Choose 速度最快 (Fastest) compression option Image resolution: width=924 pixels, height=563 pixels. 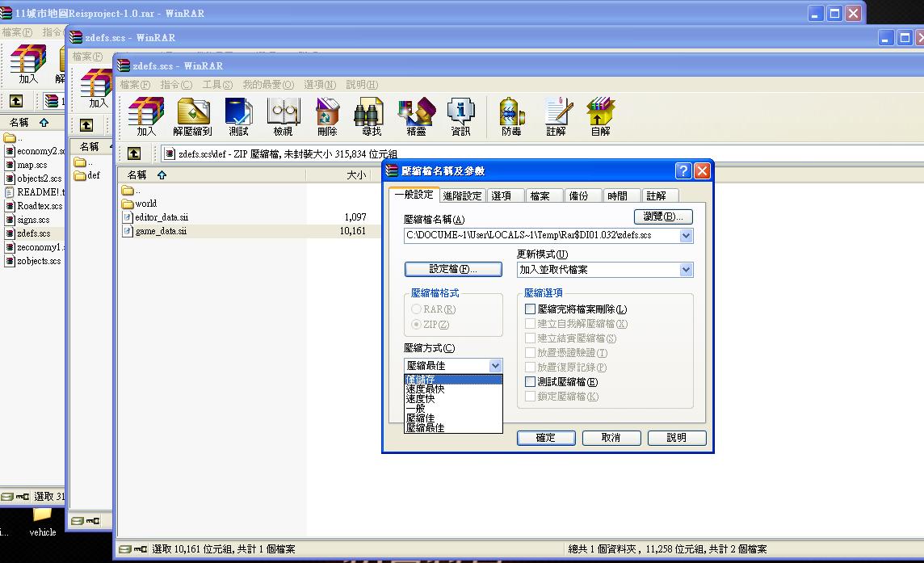453,389
